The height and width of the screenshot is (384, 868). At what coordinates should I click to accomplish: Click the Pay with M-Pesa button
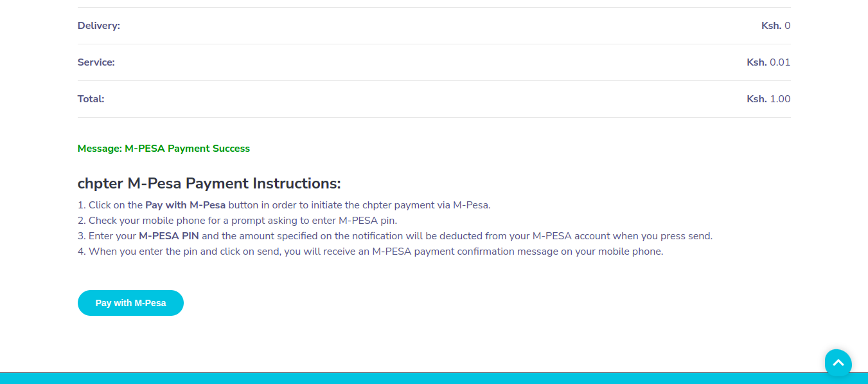point(130,303)
